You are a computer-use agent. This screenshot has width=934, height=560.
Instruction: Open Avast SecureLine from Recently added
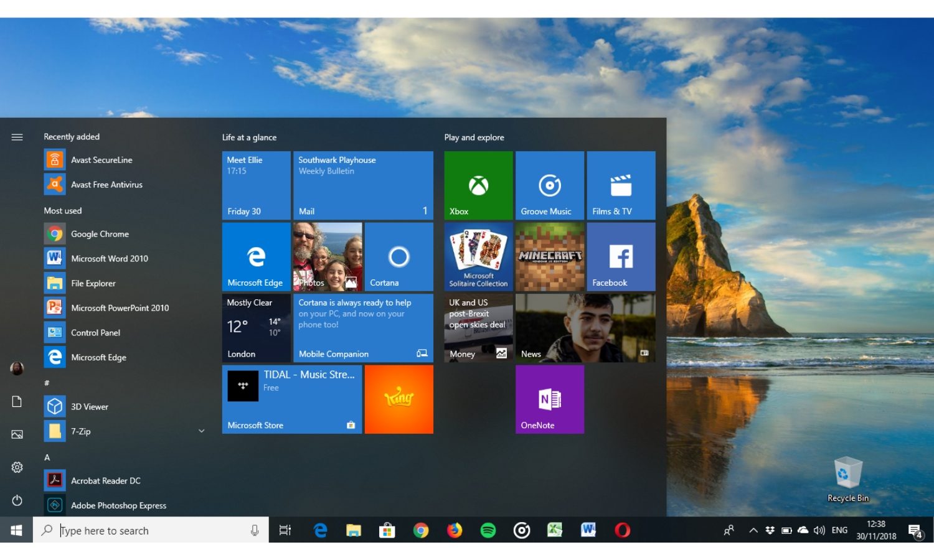(125, 160)
